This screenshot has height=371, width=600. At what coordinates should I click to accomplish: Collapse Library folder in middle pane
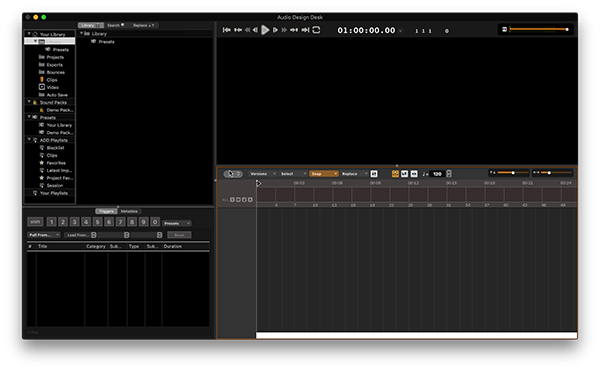pyautogui.click(x=81, y=33)
